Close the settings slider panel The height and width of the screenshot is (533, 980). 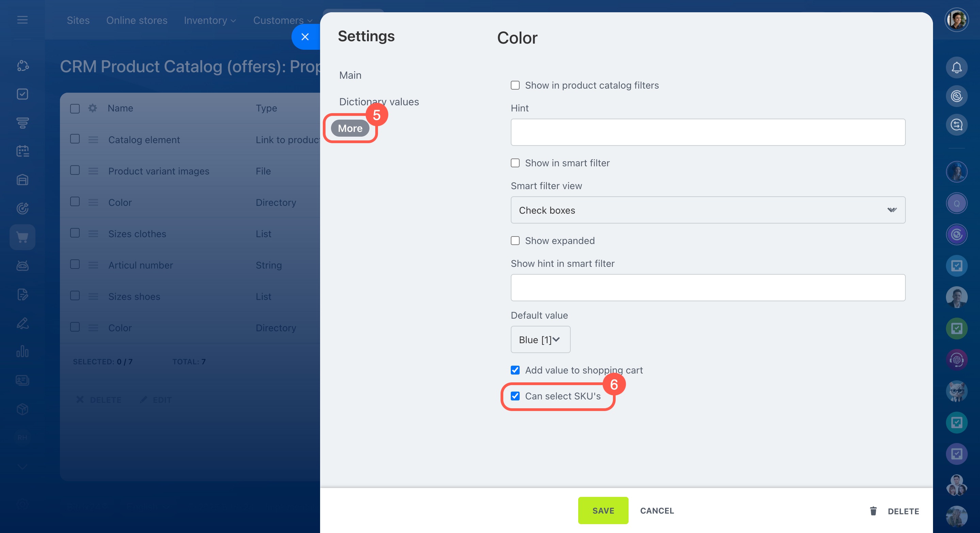tap(305, 37)
